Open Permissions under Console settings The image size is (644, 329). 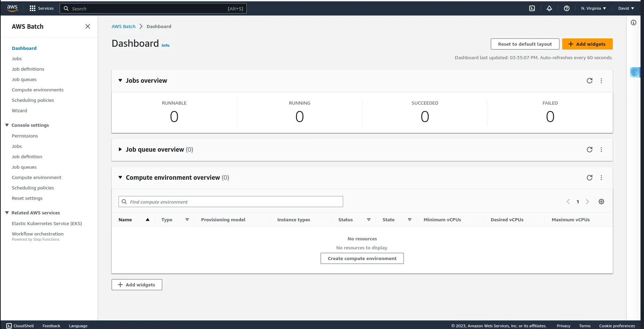coord(25,136)
